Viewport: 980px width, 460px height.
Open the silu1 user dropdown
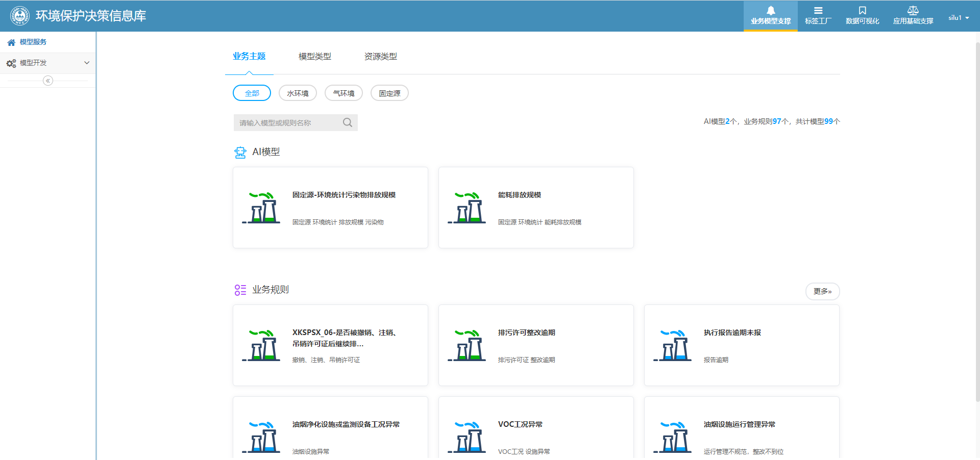[x=959, y=18]
